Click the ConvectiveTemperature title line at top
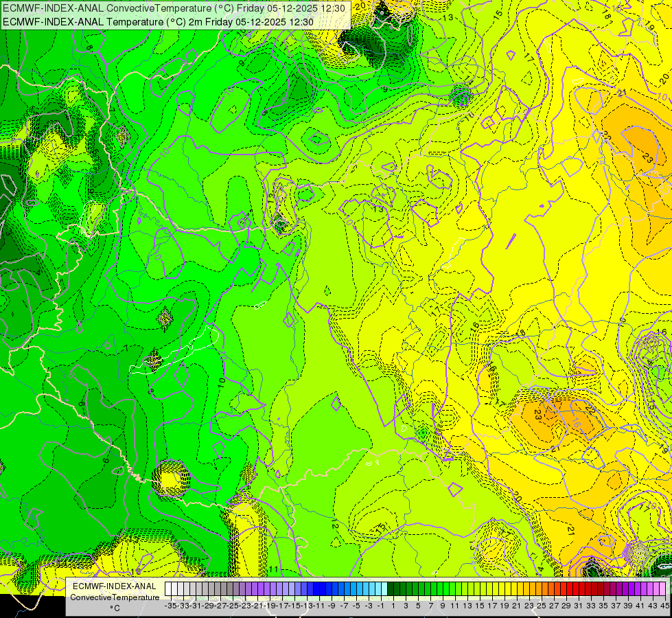672x618 pixels. [174, 8]
